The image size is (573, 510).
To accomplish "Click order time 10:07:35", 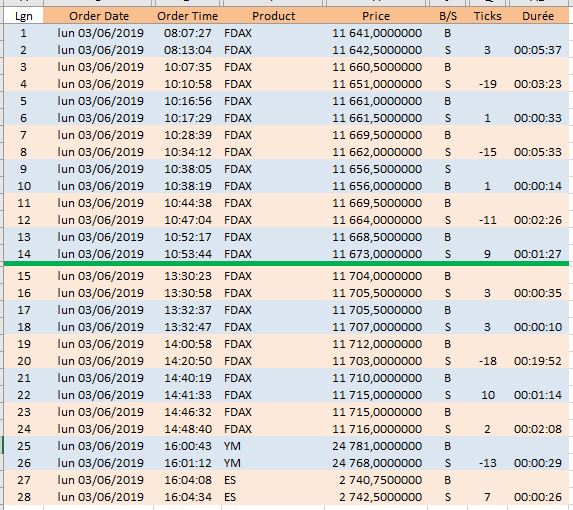I will click(187, 67).
